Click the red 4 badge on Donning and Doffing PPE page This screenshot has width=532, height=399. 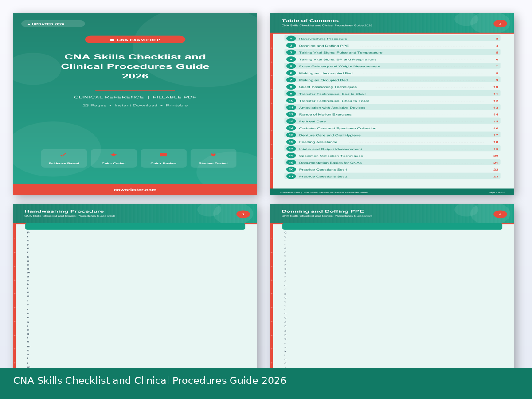(x=500, y=214)
